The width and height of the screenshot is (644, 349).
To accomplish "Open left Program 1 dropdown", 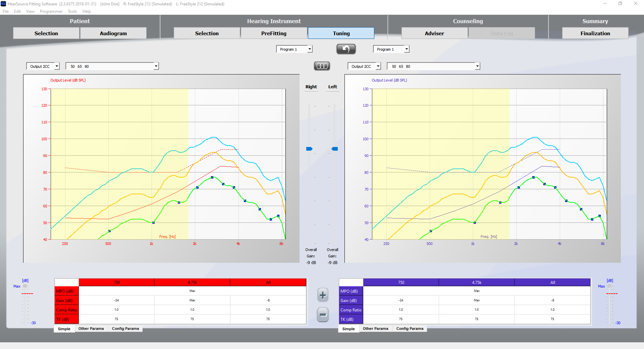I will [x=294, y=49].
